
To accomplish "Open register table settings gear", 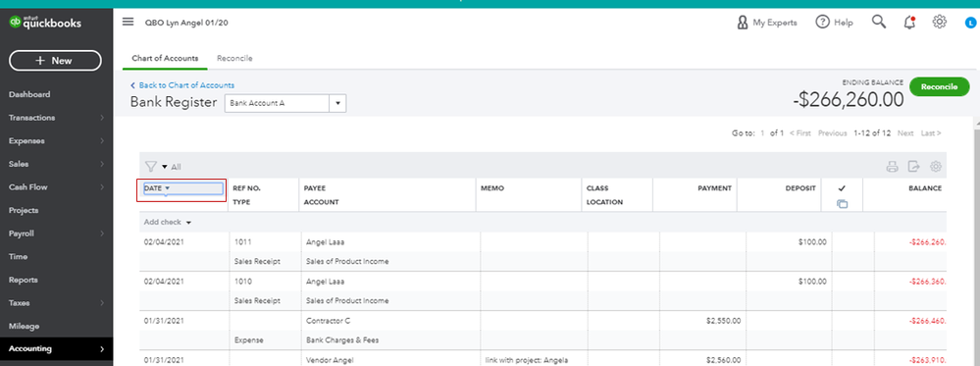I will pyautogui.click(x=936, y=167).
